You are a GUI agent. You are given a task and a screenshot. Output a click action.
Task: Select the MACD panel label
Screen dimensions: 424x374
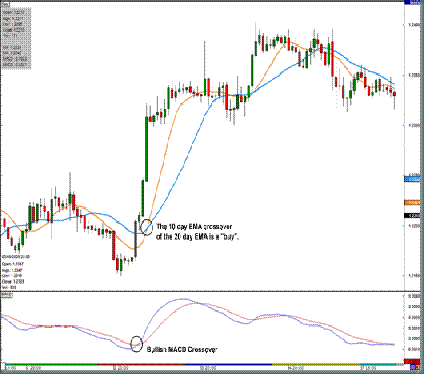click(x=7, y=296)
